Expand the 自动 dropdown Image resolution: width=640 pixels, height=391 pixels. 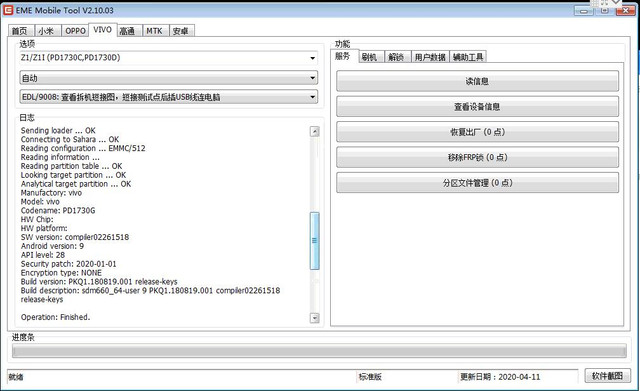pos(168,78)
